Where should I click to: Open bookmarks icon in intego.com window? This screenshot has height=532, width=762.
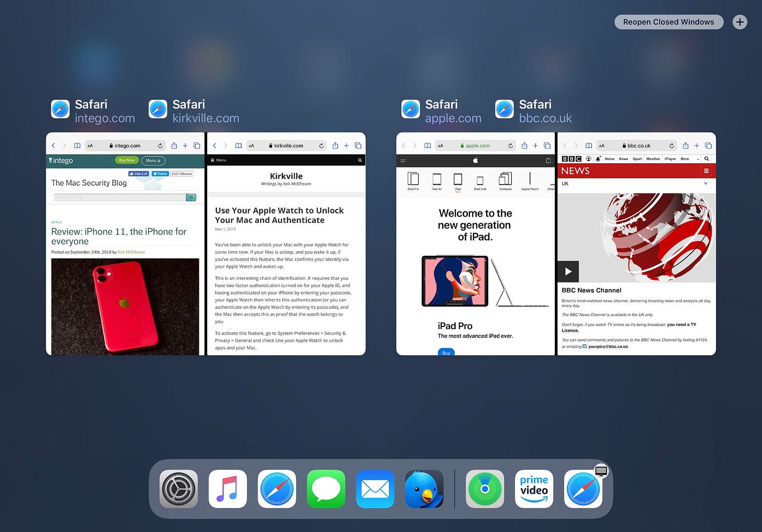click(77, 146)
